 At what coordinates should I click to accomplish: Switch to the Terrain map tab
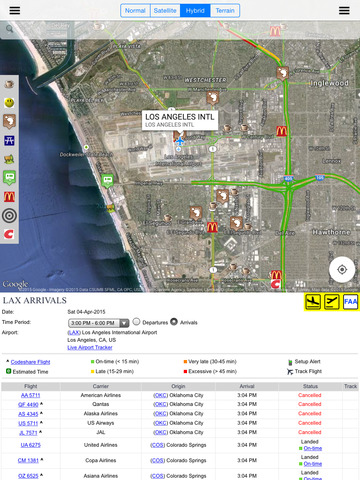(x=225, y=11)
